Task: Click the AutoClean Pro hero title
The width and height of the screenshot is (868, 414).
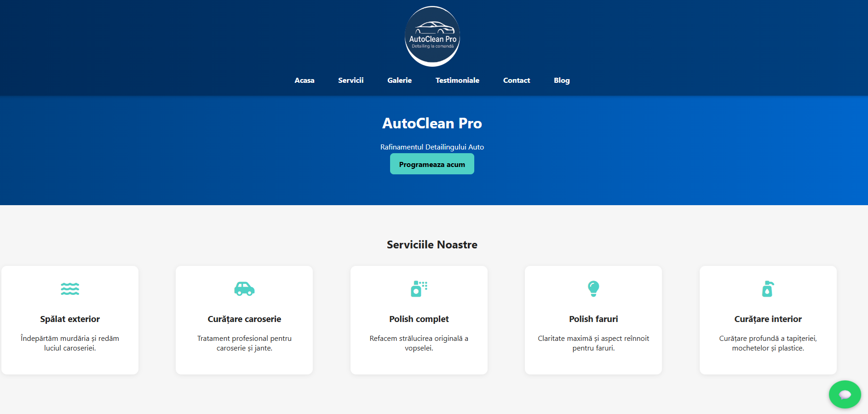Action: [432, 123]
